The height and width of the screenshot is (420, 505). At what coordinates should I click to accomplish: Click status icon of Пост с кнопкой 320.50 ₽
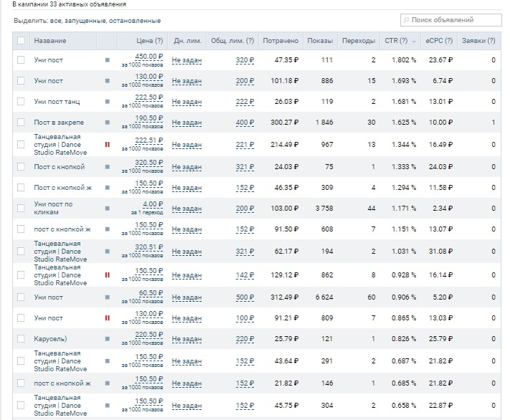[x=107, y=167]
